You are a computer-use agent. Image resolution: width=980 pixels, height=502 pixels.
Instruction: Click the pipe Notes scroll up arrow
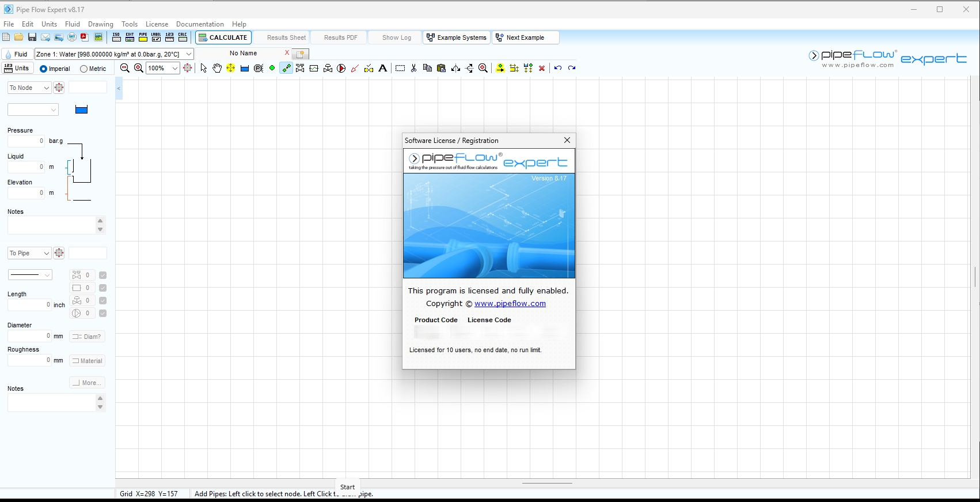(x=100, y=398)
